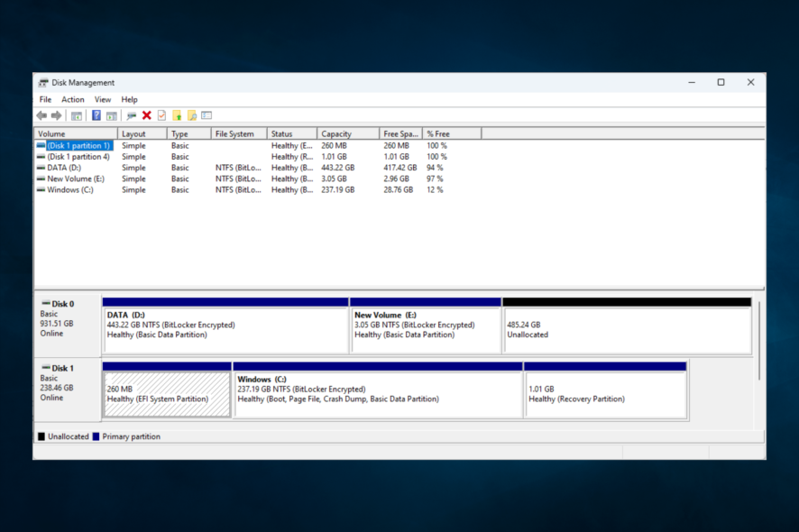799x532 pixels.
Task: Click the folder with magnifier icon
Action: pos(191,115)
